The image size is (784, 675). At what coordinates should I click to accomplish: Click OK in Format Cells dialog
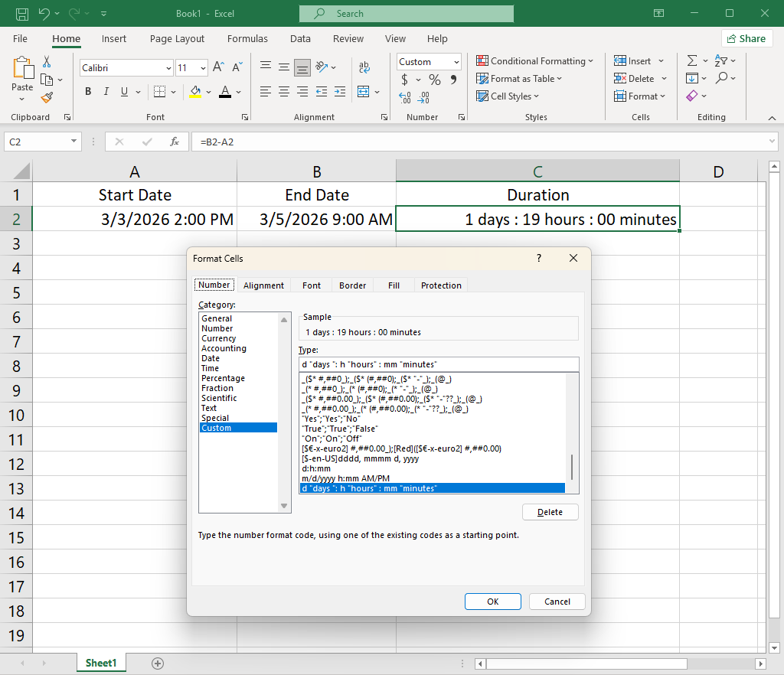click(493, 602)
